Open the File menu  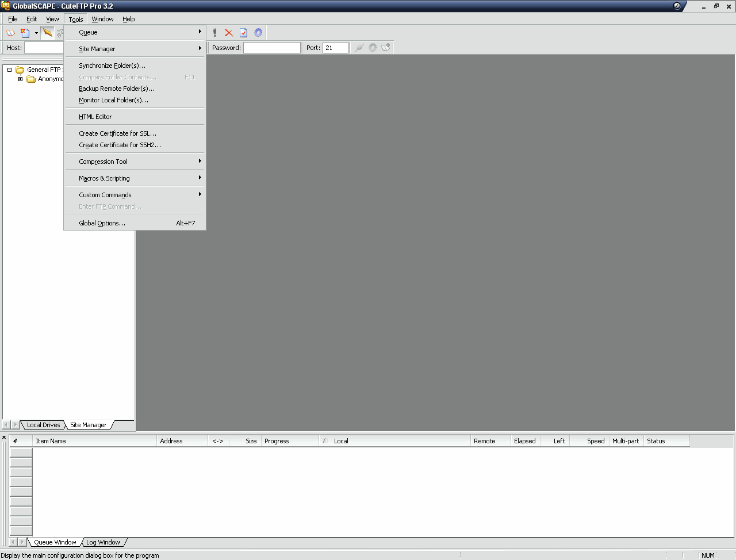13,19
